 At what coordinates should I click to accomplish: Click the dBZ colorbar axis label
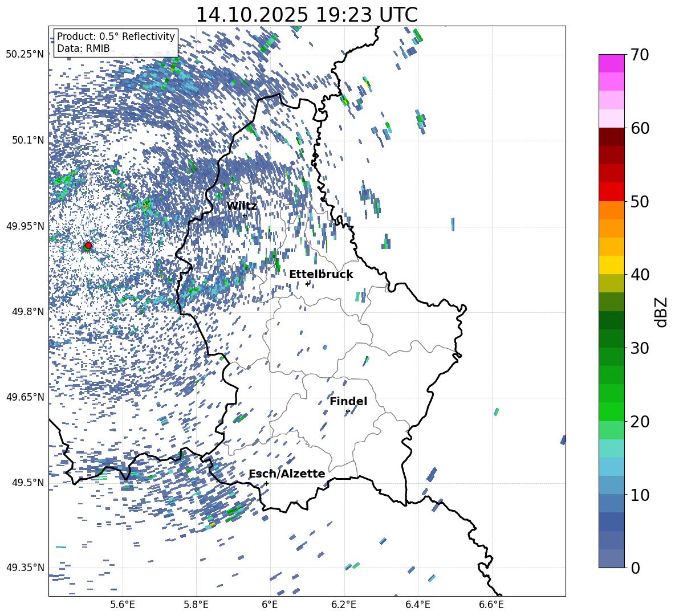(662, 312)
